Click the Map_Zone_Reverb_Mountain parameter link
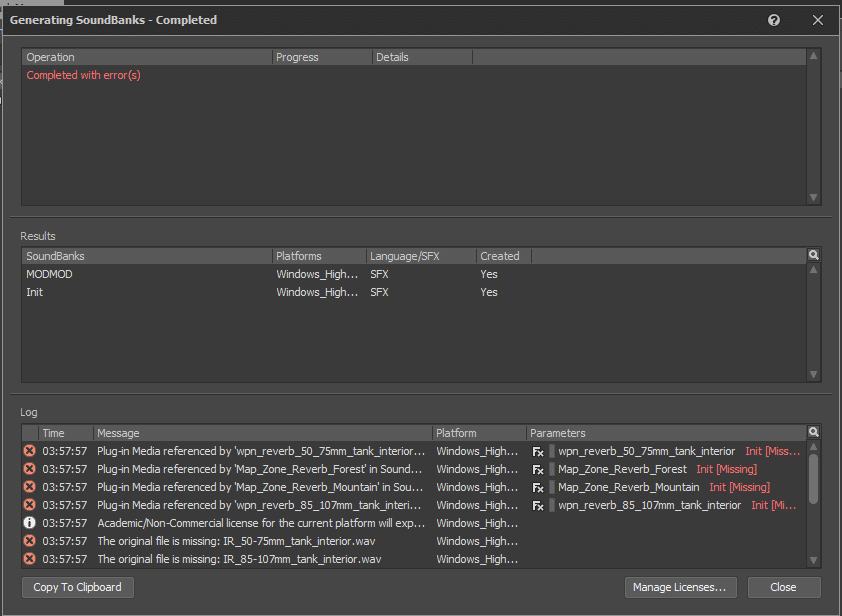842x616 pixels. pos(629,487)
